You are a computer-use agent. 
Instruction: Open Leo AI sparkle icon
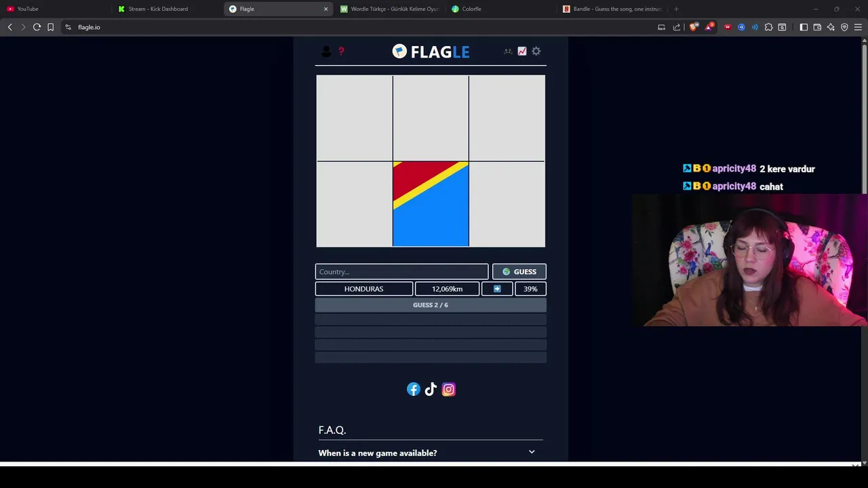[x=831, y=27]
